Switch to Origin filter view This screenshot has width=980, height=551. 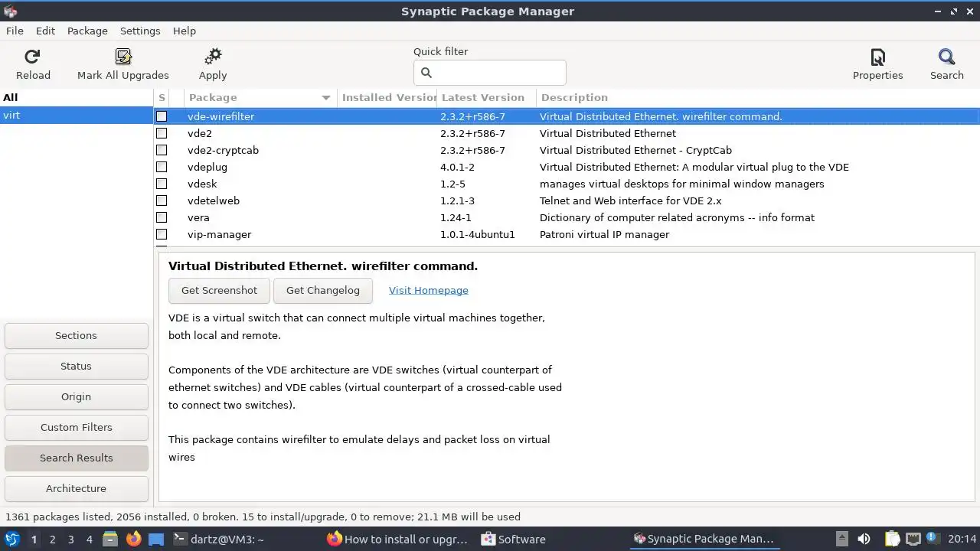(76, 396)
